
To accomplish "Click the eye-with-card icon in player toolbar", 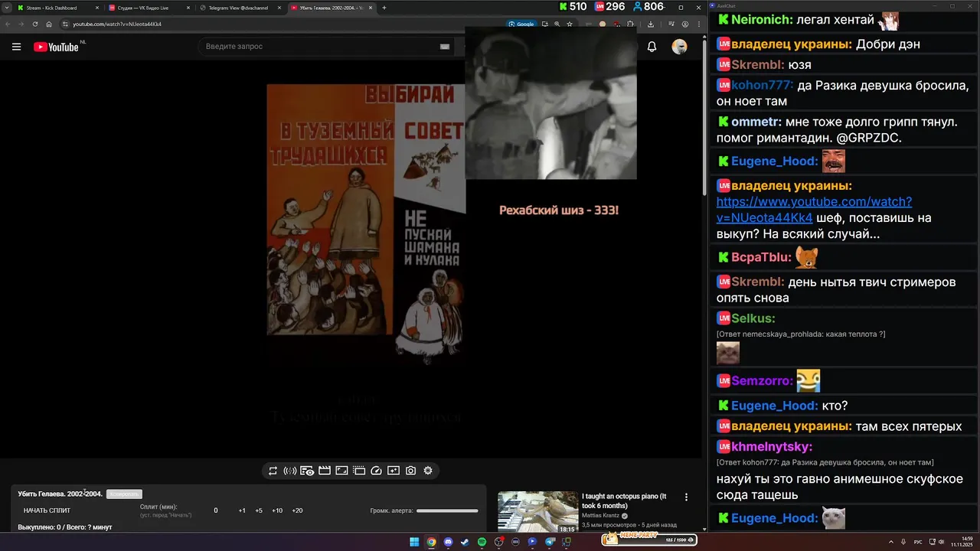I will pyautogui.click(x=307, y=471).
